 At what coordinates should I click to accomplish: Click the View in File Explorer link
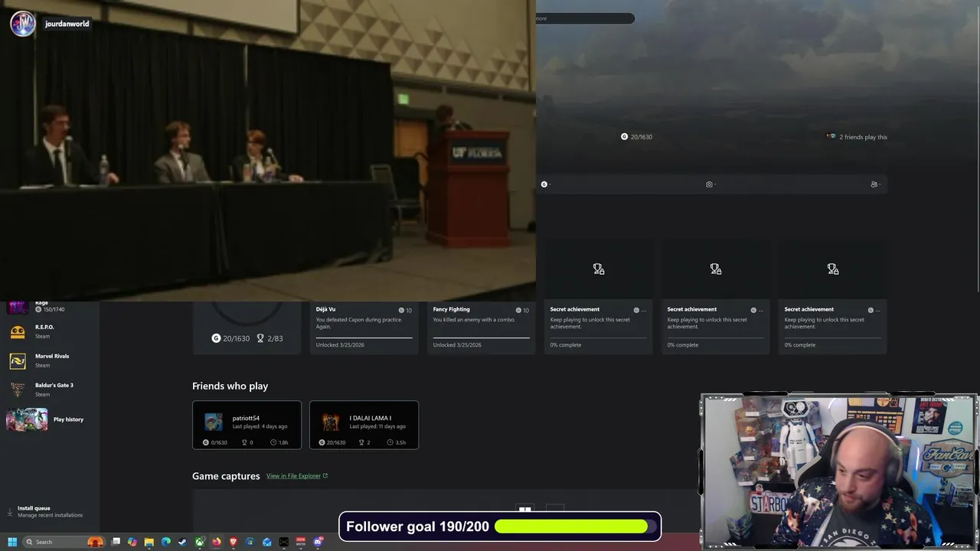[x=293, y=476]
